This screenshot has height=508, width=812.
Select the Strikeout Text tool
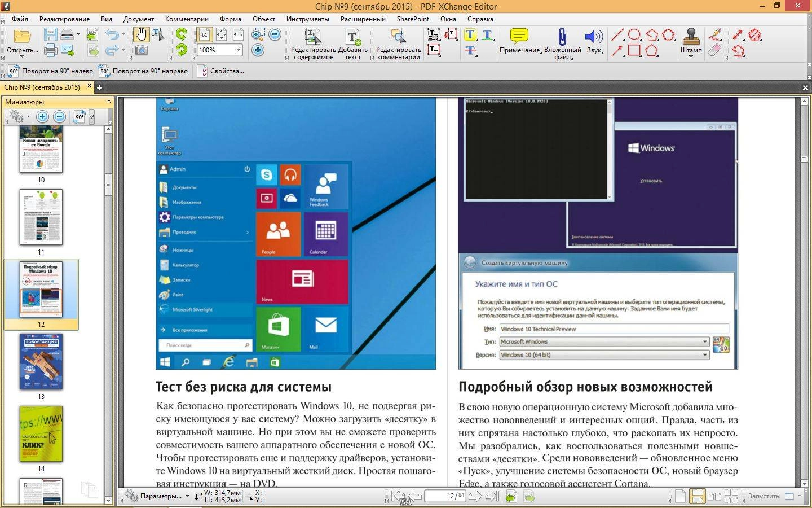click(470, 50)
